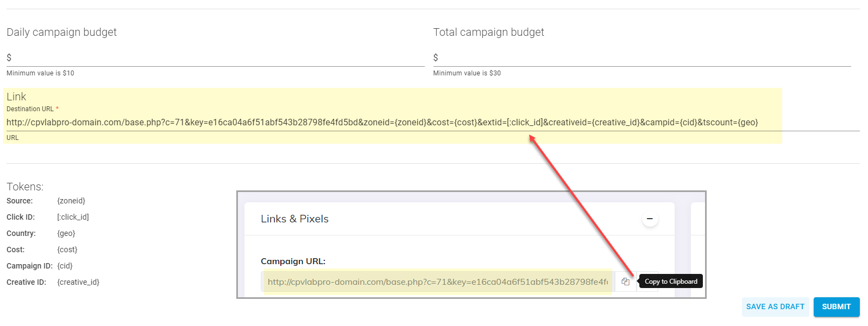Click the Copy to Clipboard tooltip
Viewport: 868px width, 326px height.
670,282
